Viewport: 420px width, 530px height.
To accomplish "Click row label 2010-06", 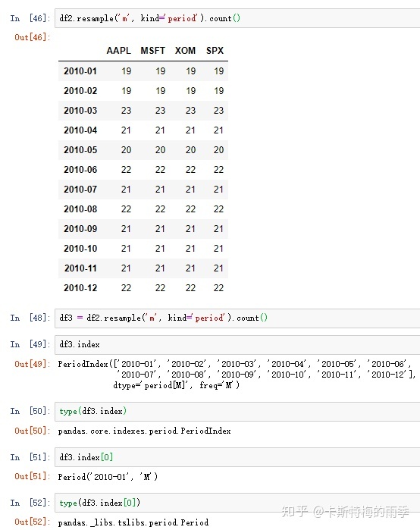I will 80,170.
